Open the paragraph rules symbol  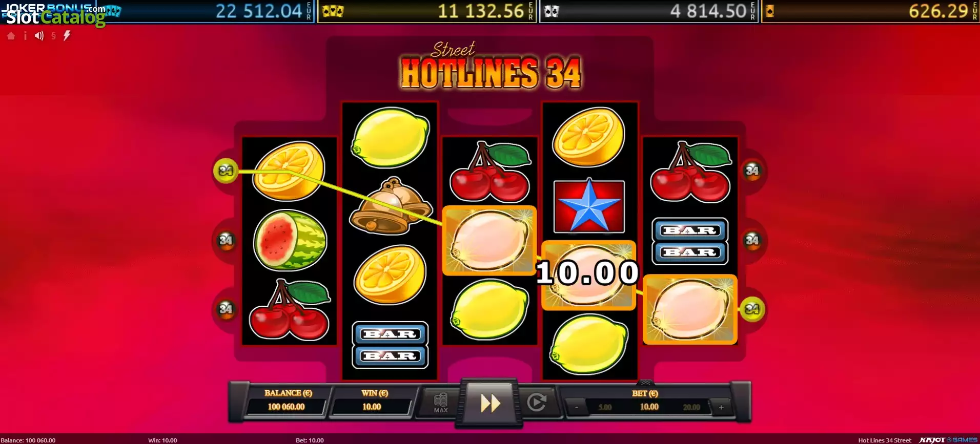tap(53, 36)
